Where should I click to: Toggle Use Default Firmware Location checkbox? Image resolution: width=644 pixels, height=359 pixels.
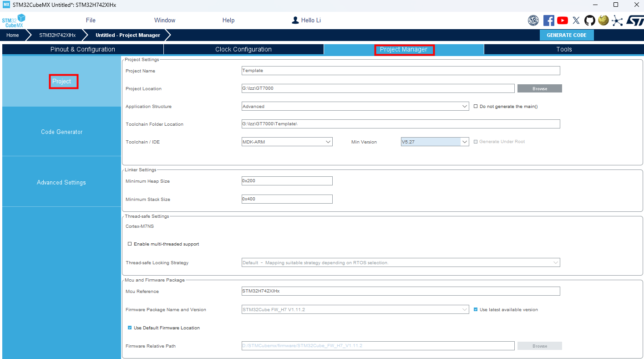tap(130, 328)
